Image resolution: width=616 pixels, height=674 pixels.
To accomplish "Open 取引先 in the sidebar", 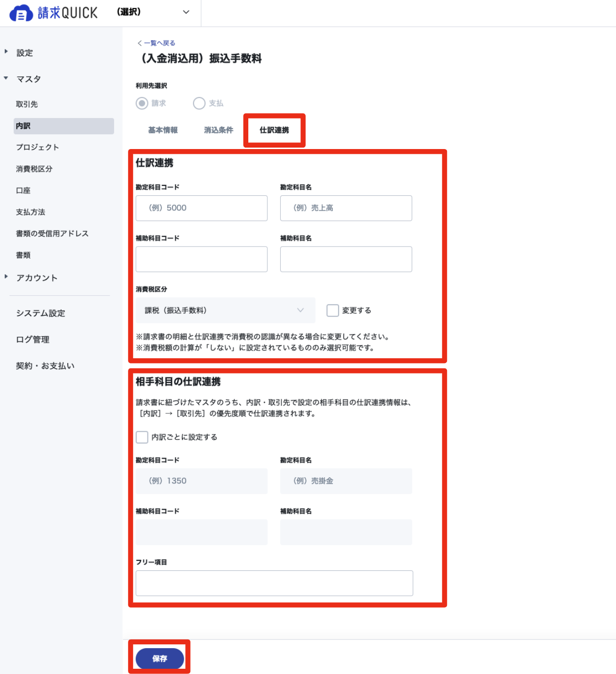I will point(27,104).
